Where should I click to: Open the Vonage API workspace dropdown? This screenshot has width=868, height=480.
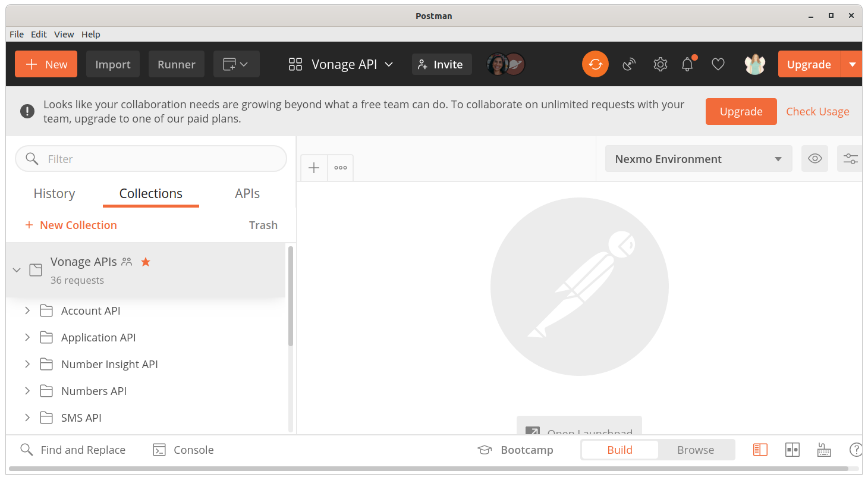(341, 64)
